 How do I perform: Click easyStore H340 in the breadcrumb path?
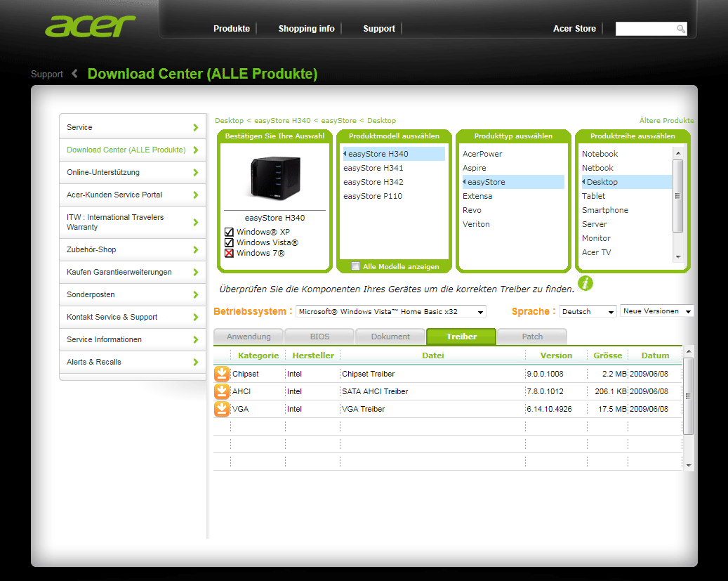point(282,120)
